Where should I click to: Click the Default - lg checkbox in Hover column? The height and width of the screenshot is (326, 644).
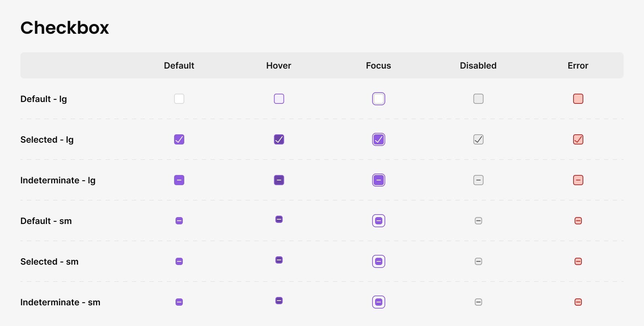(x=279, y=99)
